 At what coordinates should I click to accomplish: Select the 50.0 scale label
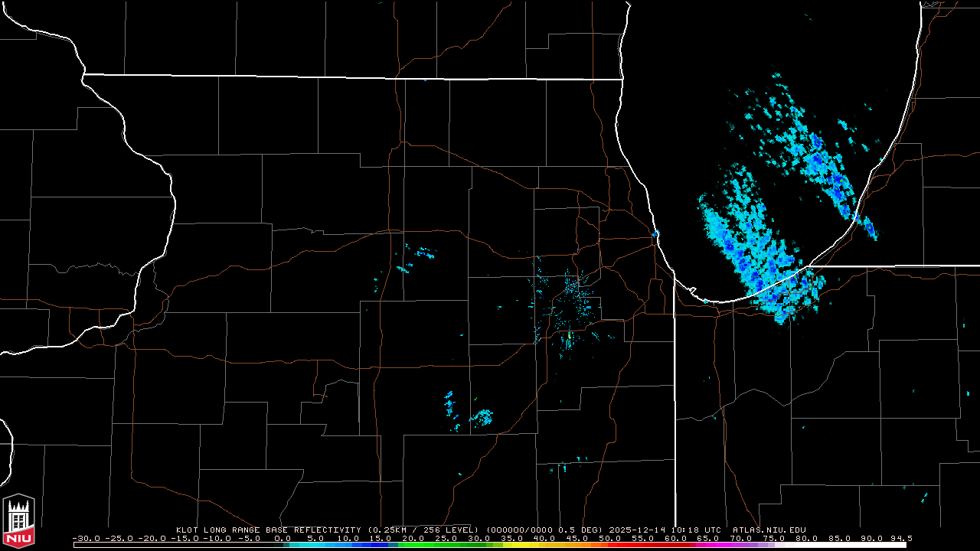tap(610, 538)
